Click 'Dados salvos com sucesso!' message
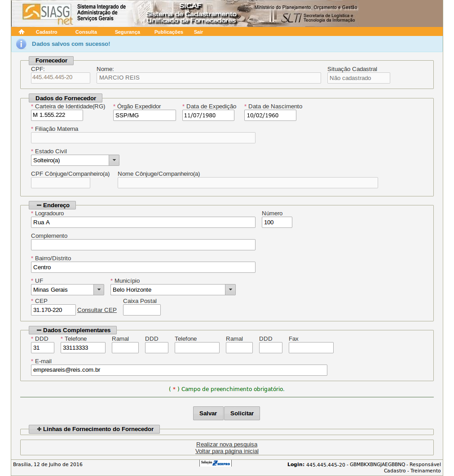 (71, 44)
